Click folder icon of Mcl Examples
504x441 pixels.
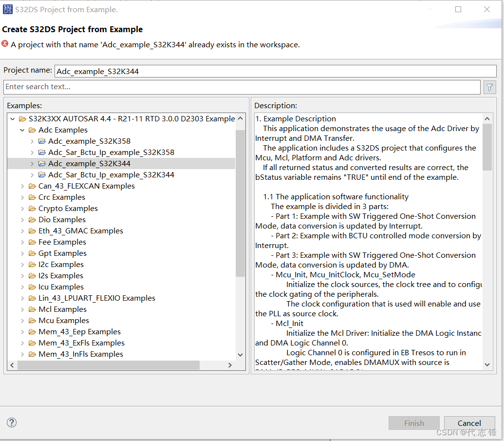[32, 309]
